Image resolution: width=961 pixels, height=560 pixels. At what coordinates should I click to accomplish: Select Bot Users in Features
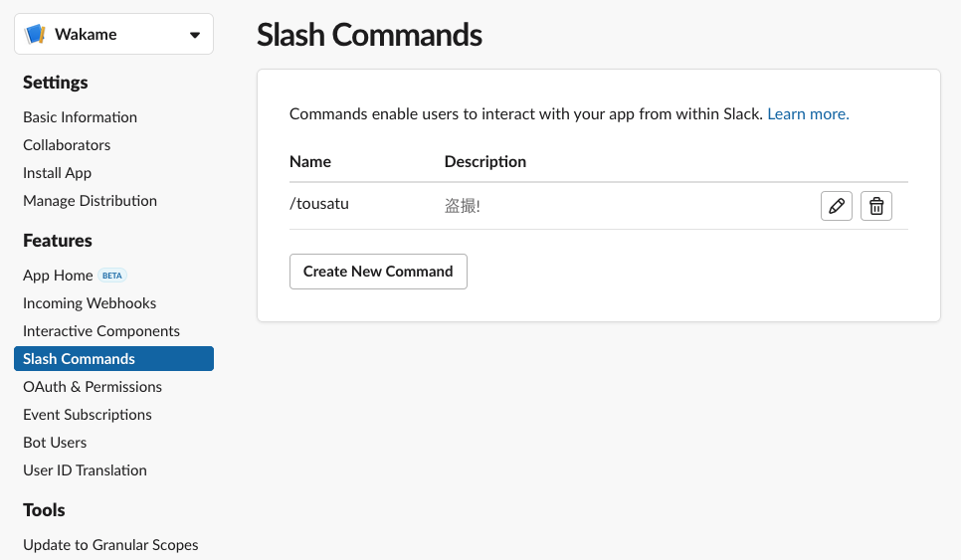pyautogui.click(x=55, y=443)
